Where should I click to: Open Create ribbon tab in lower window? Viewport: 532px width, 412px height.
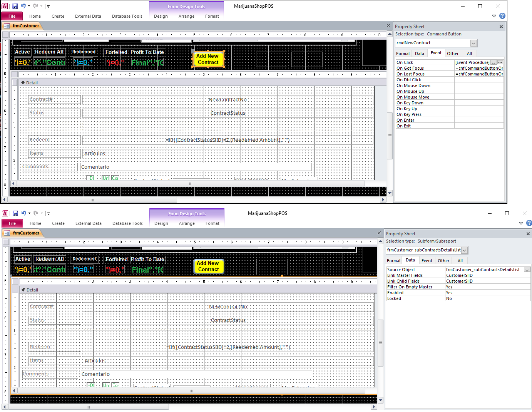coord(59,223)
